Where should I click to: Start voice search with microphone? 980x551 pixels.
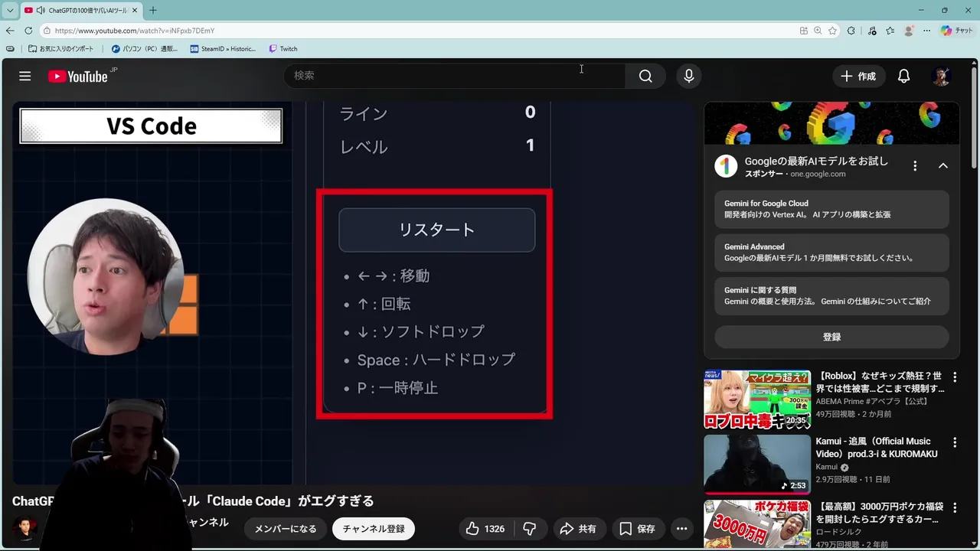pos(689,76)
